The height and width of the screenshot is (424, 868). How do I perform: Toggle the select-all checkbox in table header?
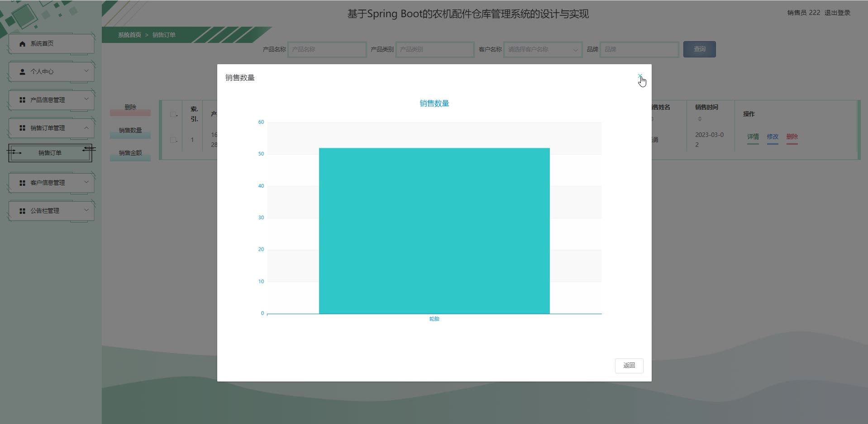pyautogui.click(x=173, y=114)
